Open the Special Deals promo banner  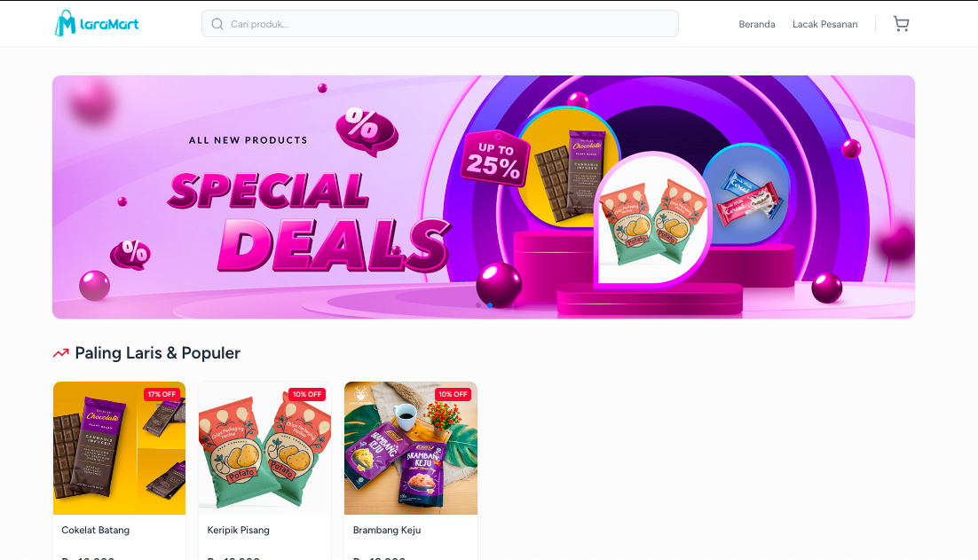coord(484,197)
